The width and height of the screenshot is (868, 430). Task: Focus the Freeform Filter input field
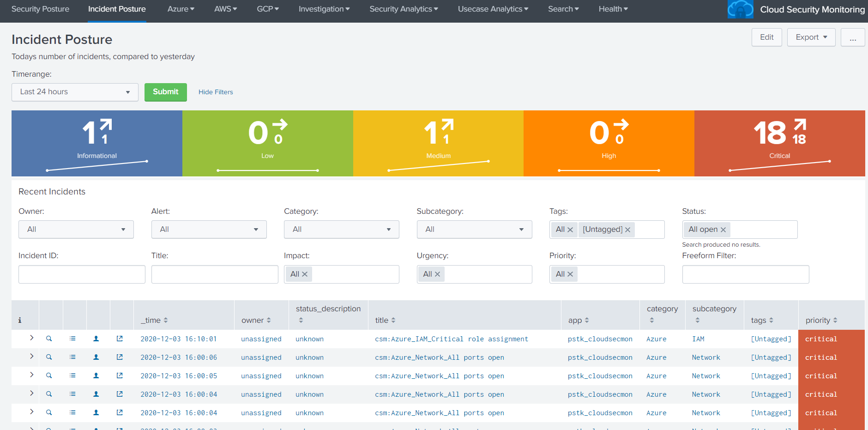point(746,274)
